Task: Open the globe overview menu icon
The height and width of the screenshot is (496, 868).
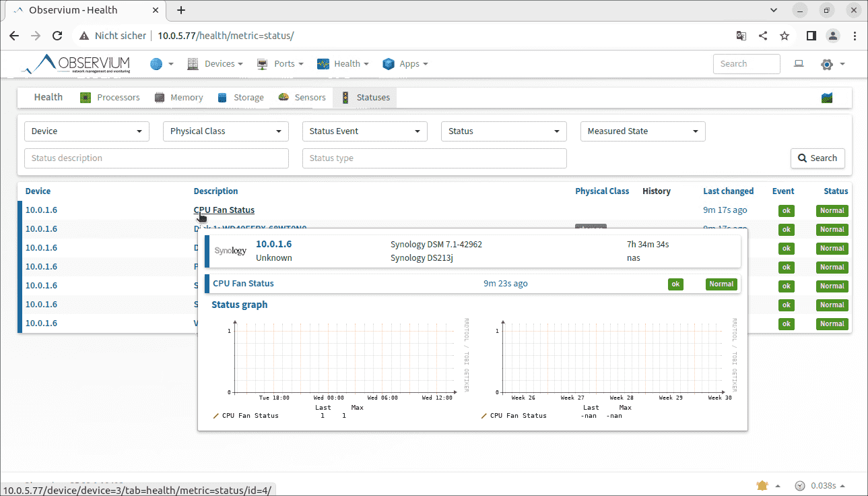Action: [x=156, y=64]
